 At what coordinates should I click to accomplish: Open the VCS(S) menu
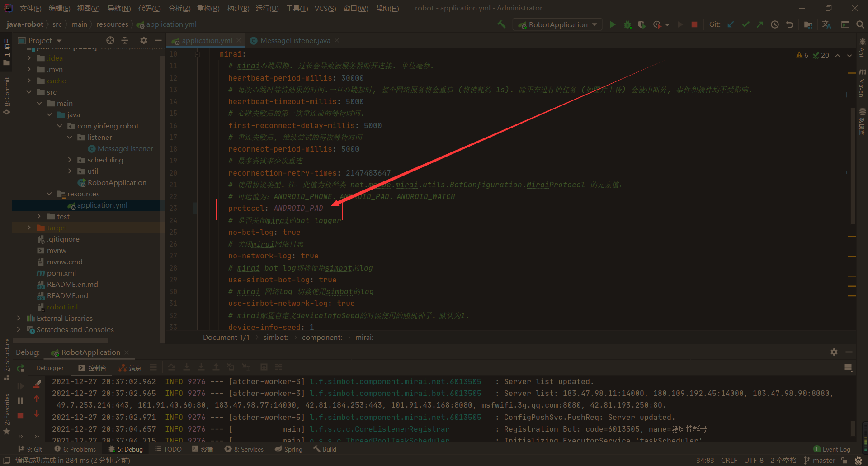pyautogui.click(x=325, y=8)
